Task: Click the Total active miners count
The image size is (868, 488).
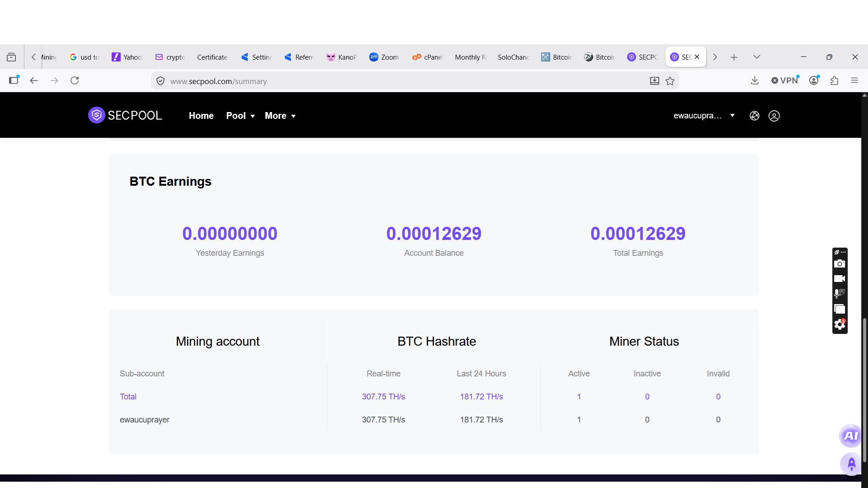Action: pyautogui.click(x=579, y=396)
